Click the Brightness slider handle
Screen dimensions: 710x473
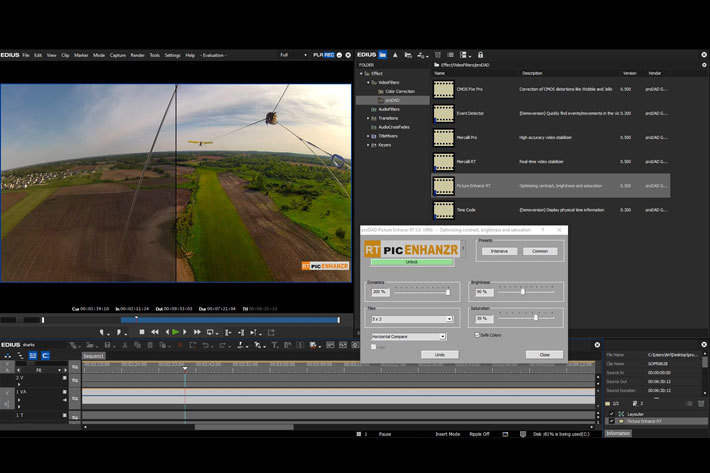tap(523, 292)
